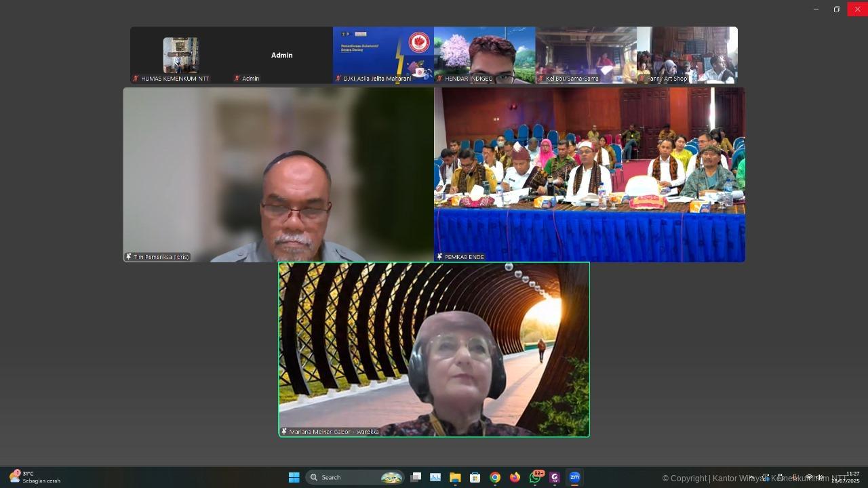This screenshot has height=488, width=868.
Task: Open the PDF app icon beside WhatsApp
Action: click(x=555, y=477)
